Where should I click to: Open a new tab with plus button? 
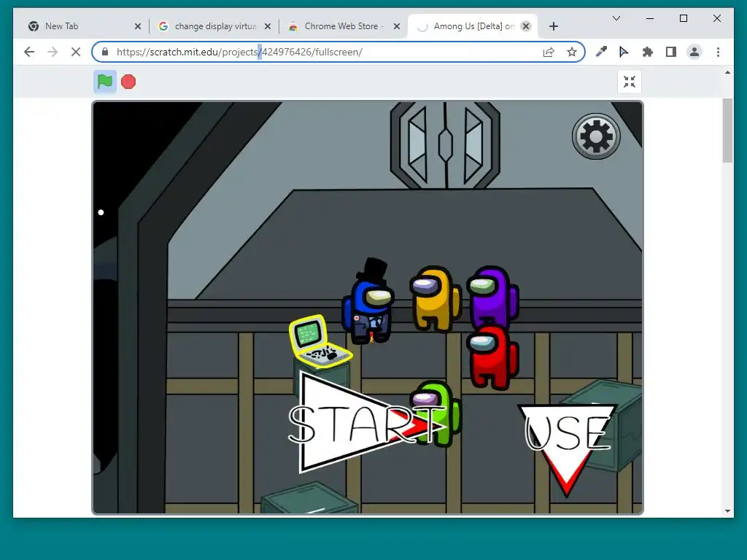[x=553, y=26]
